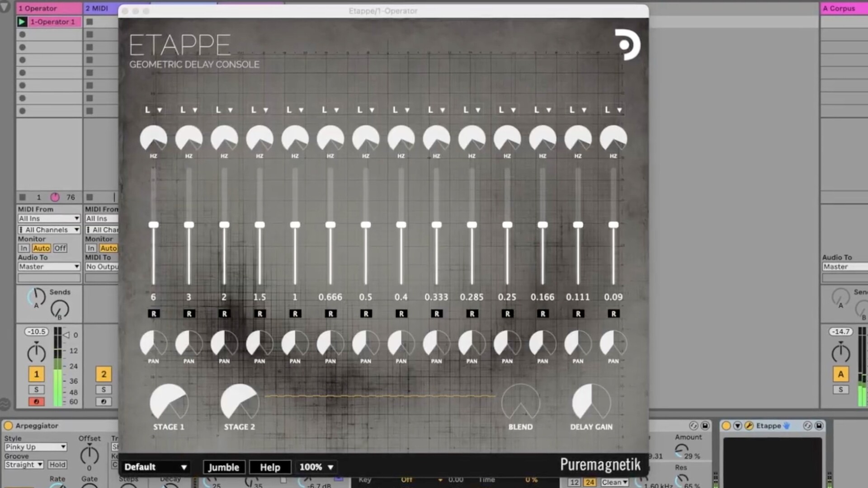Click the HZ filter knob above delay 0.09
The image size is (868, 488).
coord(613,139)
